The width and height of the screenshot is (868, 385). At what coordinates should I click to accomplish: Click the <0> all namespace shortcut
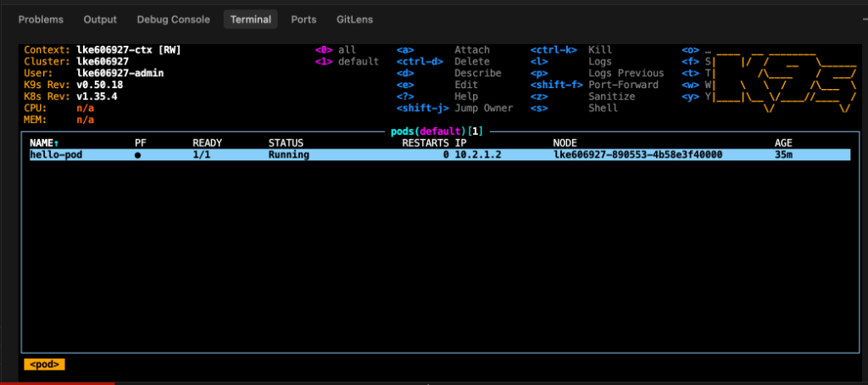336,50
